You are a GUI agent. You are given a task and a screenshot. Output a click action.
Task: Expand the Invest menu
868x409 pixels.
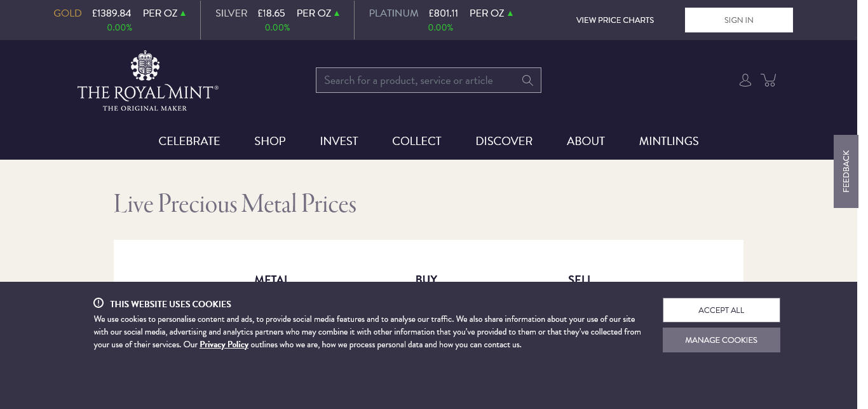pyautogui.click(x=339, y=141)
